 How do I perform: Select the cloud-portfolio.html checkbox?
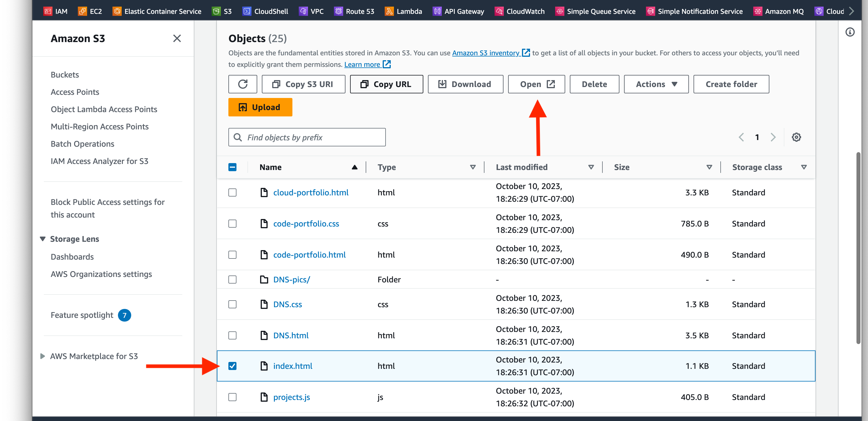[232, 192]
